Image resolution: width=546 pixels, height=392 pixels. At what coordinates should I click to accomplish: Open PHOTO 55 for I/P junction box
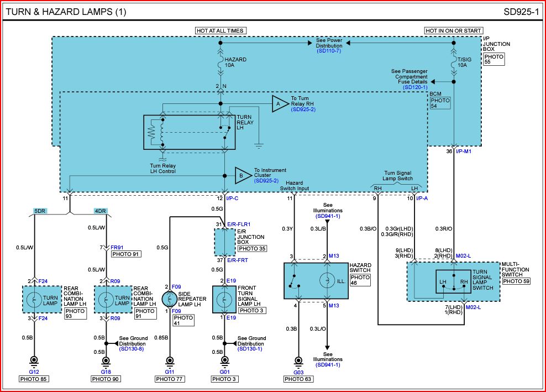tap(494, 60)
